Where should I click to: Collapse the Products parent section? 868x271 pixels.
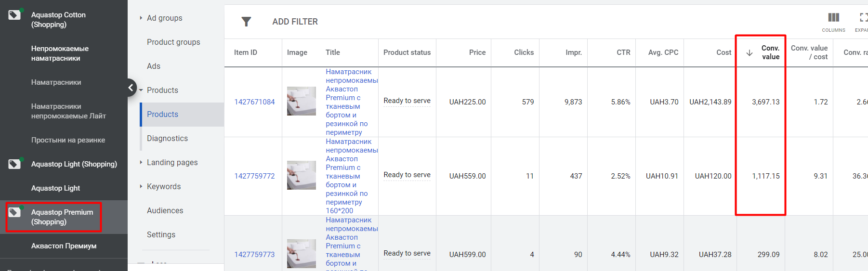[x=141, y=90]
